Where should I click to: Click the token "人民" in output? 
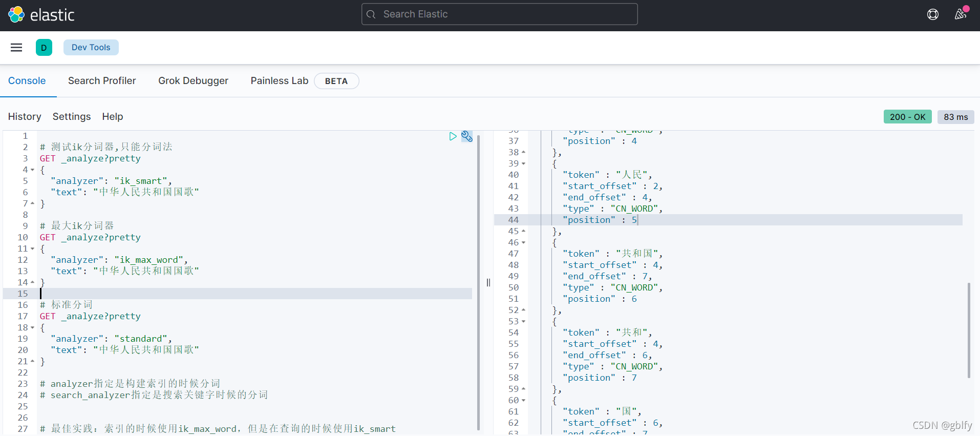pos(632,175)
